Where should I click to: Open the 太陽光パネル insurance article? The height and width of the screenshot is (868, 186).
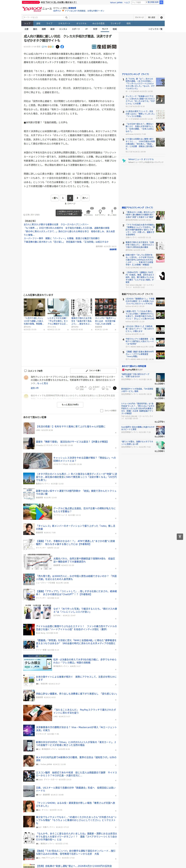point(84,560)
